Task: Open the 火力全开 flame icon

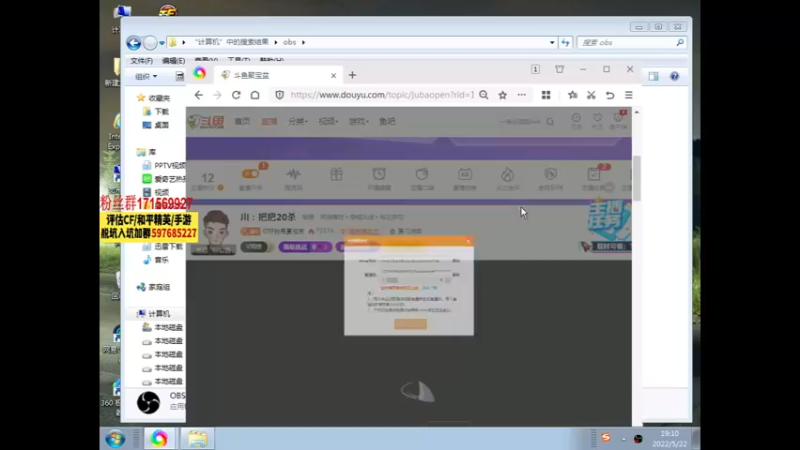Action: pos(507,178)
